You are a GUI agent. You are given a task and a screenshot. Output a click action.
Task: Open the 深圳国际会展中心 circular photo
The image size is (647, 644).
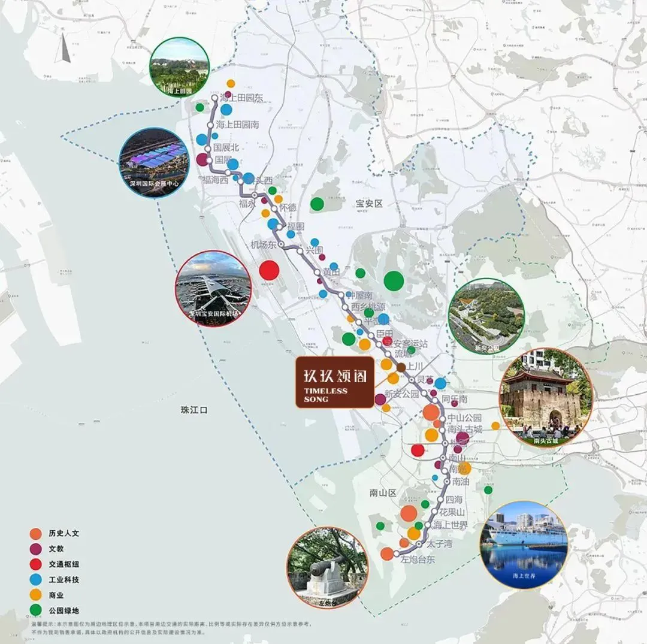pyautogui.click(x=155, y=162)
